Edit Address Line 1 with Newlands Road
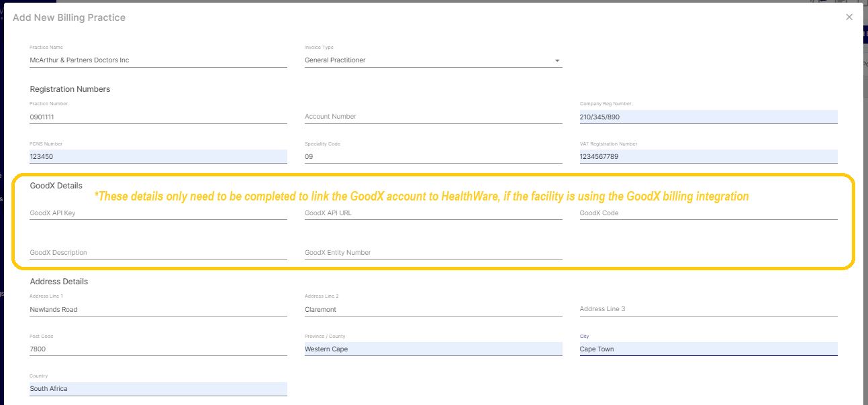The image size is (868, 405). [158, 310]
